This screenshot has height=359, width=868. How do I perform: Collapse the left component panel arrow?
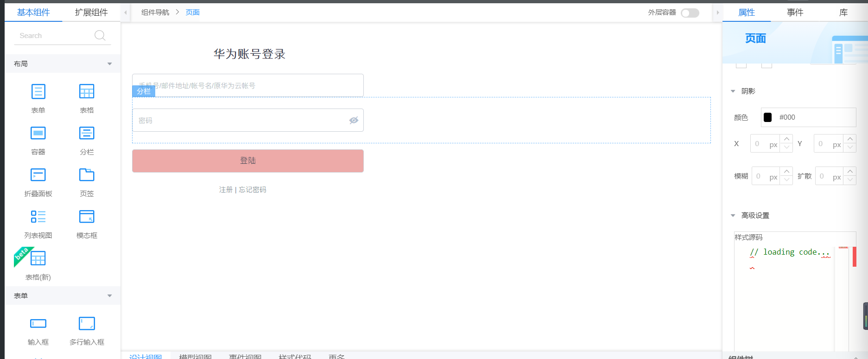click(x=125, y=13)
